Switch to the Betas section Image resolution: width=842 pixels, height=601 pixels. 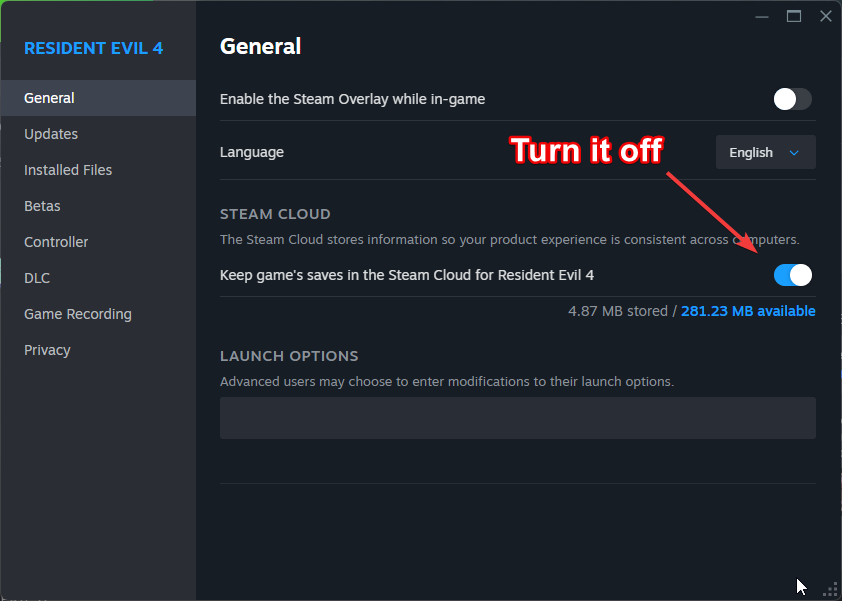click(x=42, y=206)
